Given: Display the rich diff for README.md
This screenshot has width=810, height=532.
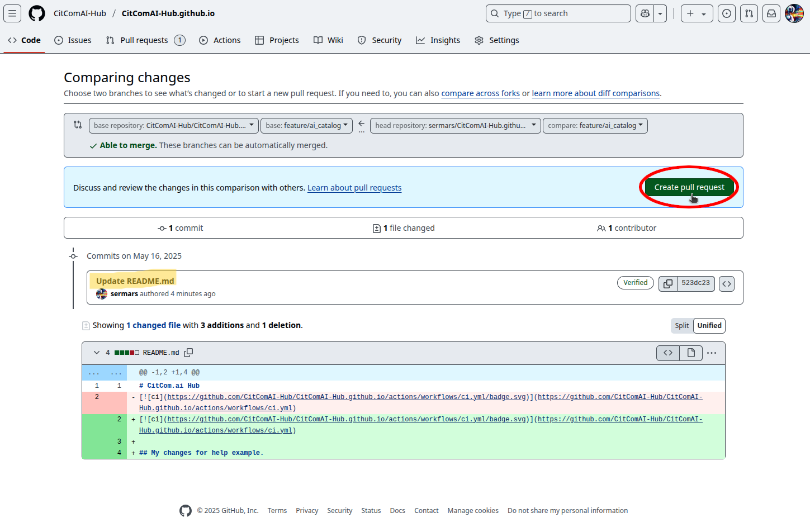Looking at the screenshot, I should coord(691,353).
